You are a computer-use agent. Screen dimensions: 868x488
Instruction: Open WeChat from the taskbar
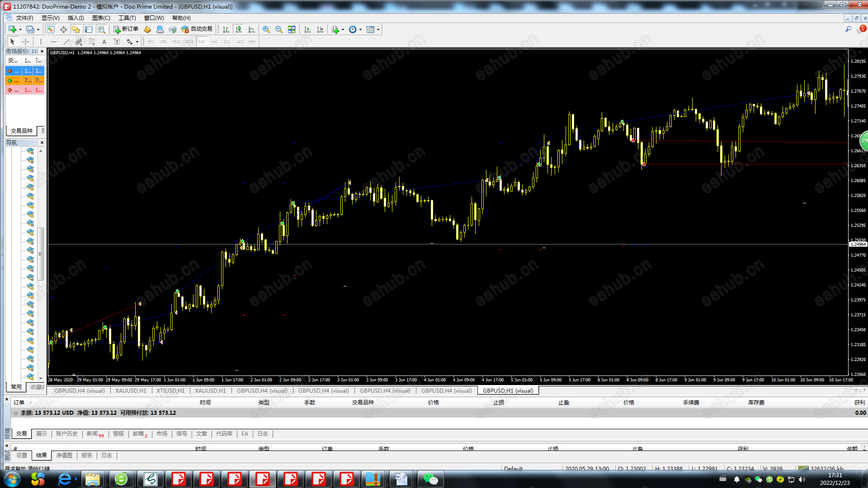point(430,479)
